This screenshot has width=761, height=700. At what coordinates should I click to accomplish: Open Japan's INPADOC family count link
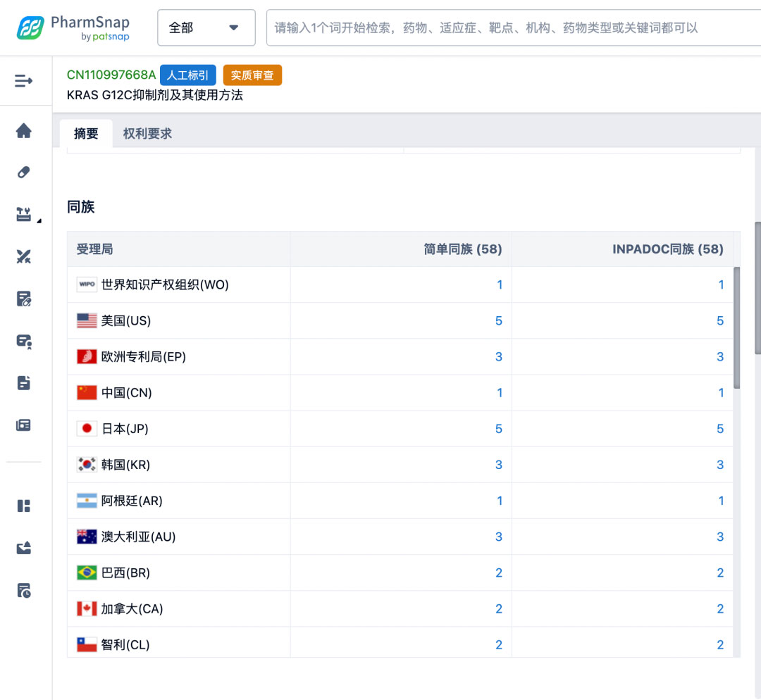pyautogui.click(x=719, y=428)
